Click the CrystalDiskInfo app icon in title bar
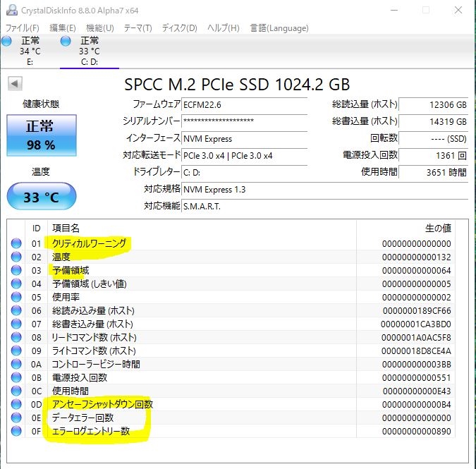 pyautogui.click(x=12, y=10)
